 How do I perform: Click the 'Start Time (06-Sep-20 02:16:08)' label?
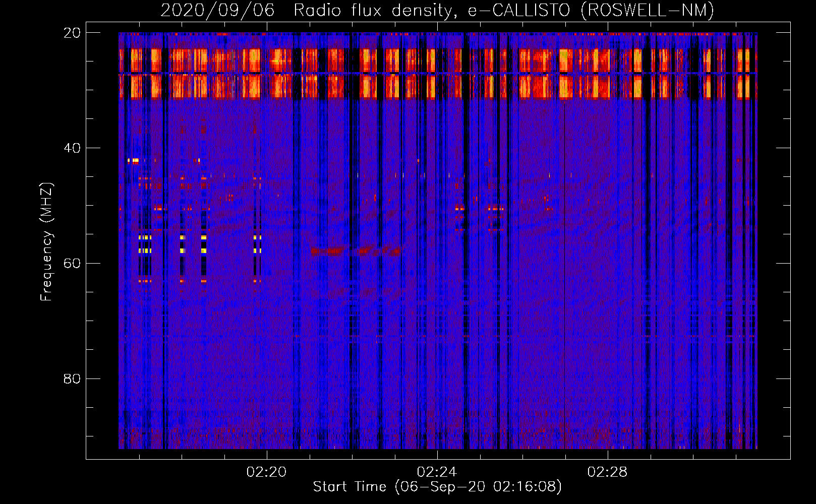click(x=437, y=487)
